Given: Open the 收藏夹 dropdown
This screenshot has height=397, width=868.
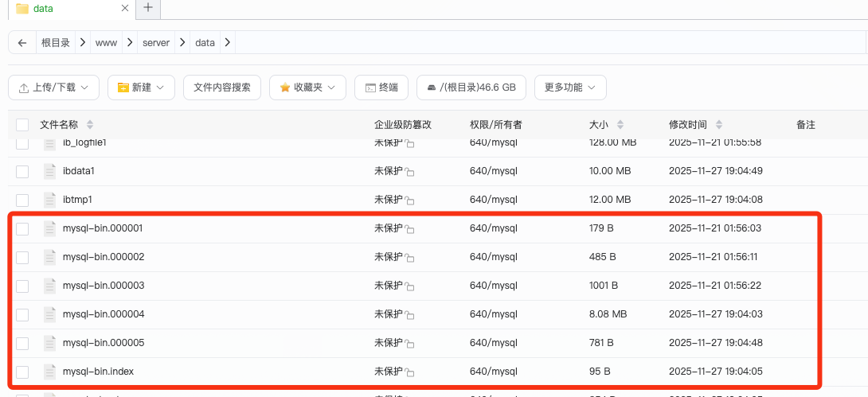Looking at the screenshot, I should click(308, 88).
